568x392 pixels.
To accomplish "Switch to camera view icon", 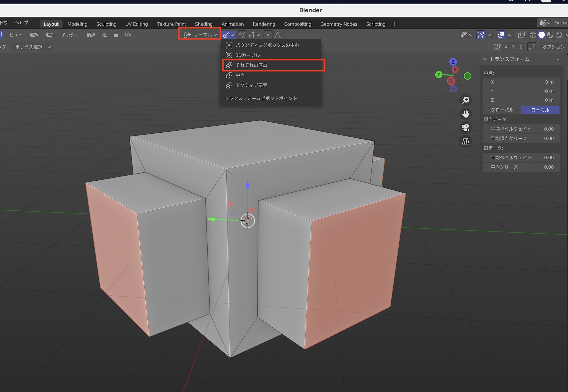I will tap(466, 128).
